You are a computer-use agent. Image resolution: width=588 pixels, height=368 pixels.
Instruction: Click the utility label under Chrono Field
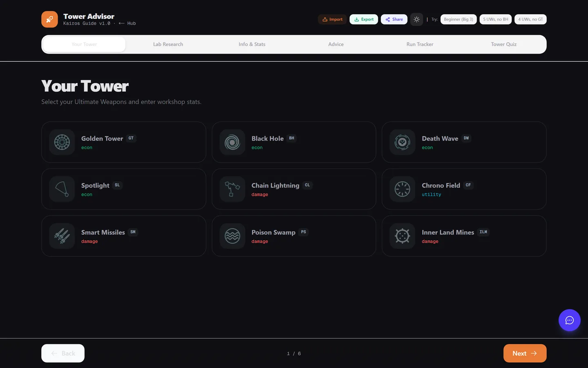[x=431, y=195]
